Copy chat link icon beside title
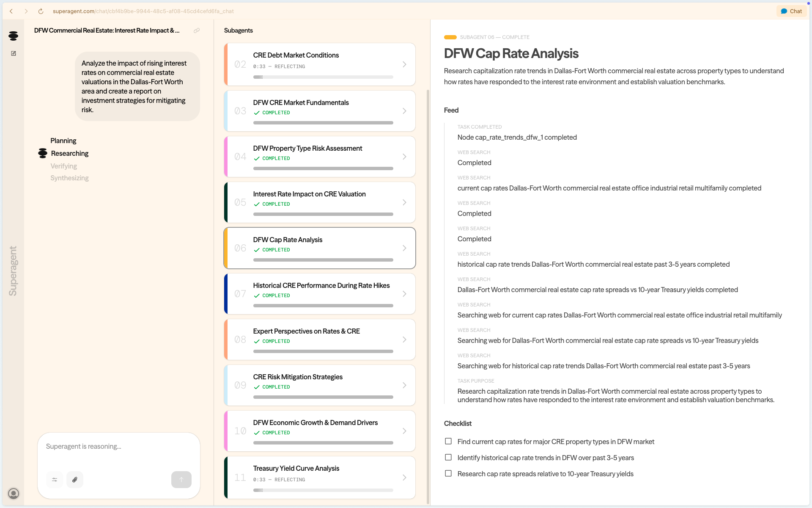812x508 pixels. (x=197, y=30)
